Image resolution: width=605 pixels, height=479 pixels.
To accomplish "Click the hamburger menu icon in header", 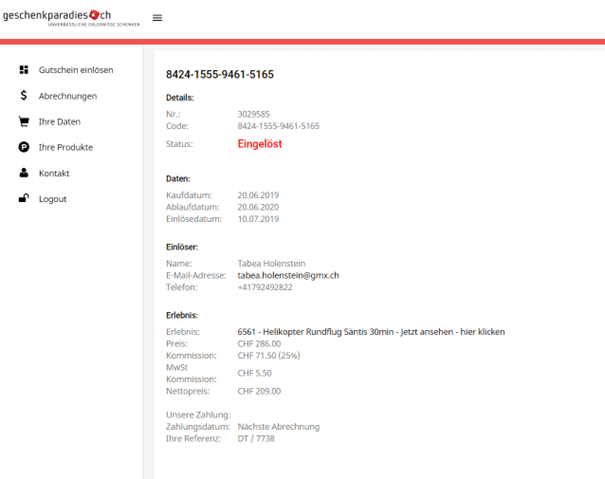I will coord(157,18).
